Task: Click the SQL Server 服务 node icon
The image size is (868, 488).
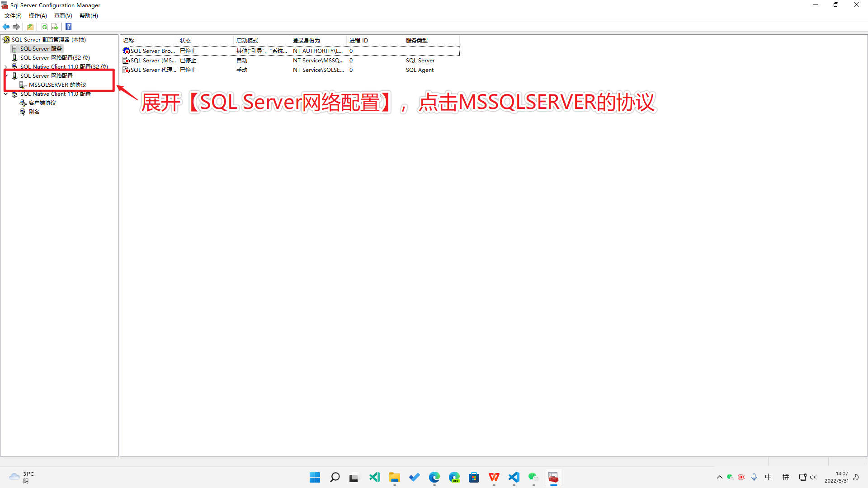Action: pos(14,49)
